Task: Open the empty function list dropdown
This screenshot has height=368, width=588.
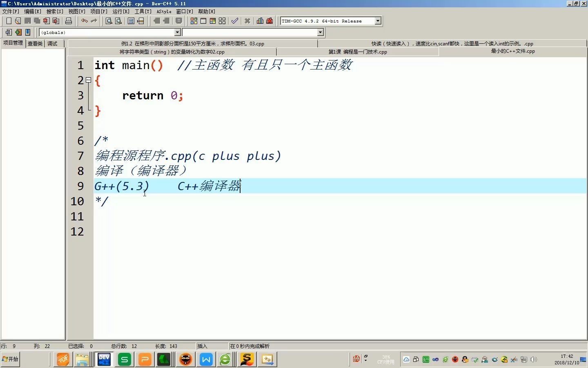Action: pos(321,32)
